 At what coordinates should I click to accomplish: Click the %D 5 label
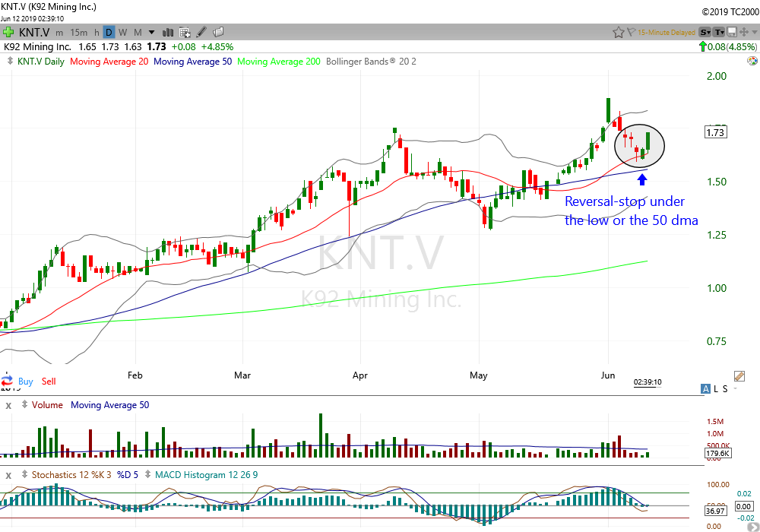pyautogui.click(x=128, y=474)
